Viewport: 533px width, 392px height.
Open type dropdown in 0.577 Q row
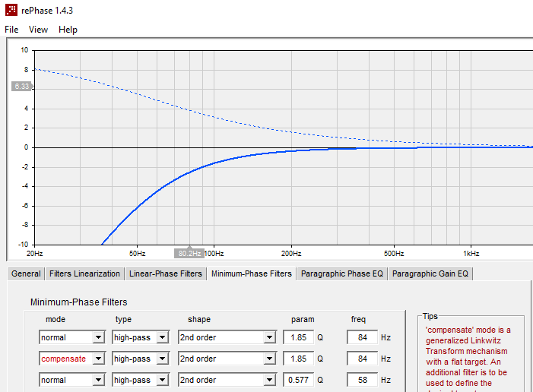163,380
